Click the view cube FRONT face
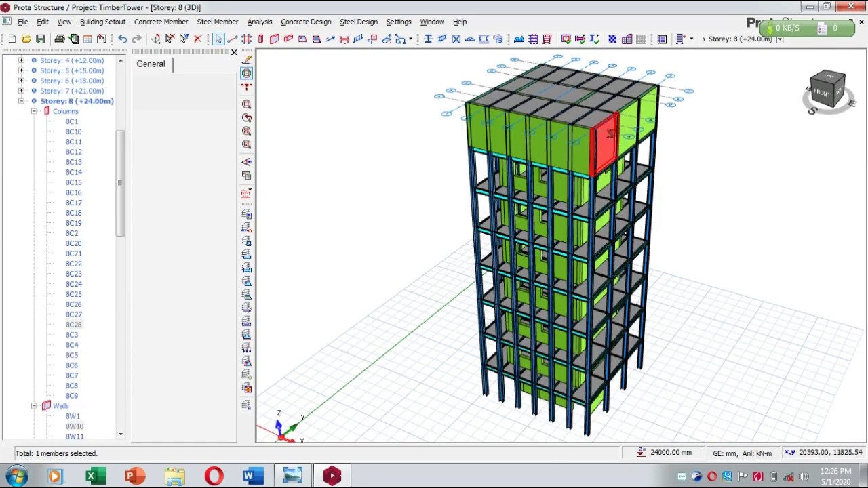Image resolution: width=868 pixels, height=488 pixels. (822, 92)
